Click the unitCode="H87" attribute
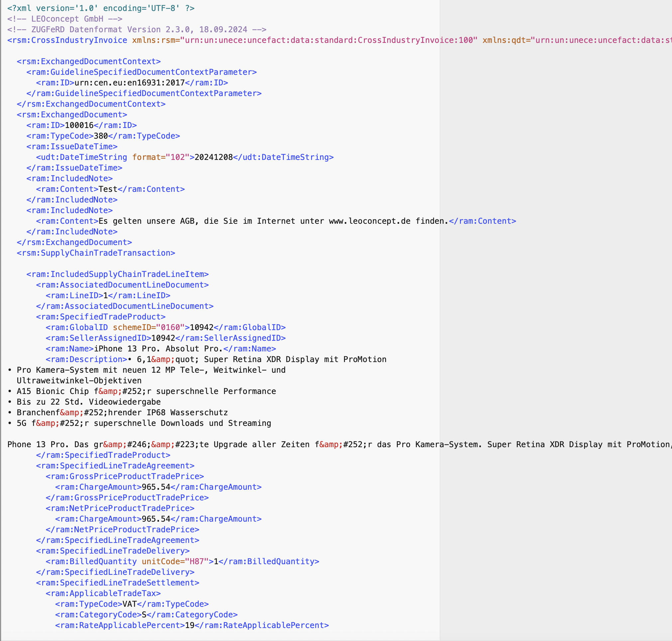 click(175, 562)
